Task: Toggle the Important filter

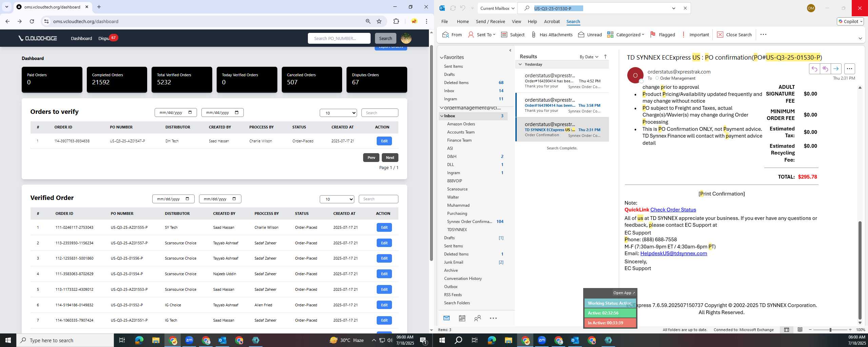Action: 695,35
